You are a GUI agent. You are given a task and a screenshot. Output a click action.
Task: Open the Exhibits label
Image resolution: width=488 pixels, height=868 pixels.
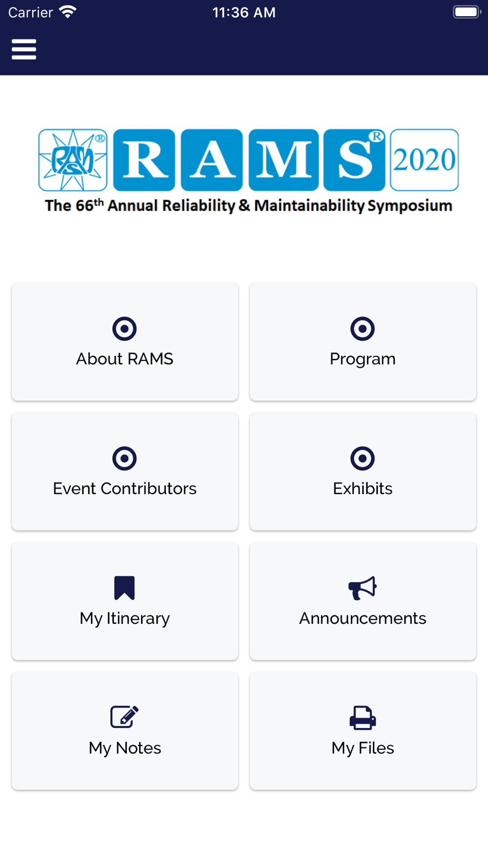point(363,489)
